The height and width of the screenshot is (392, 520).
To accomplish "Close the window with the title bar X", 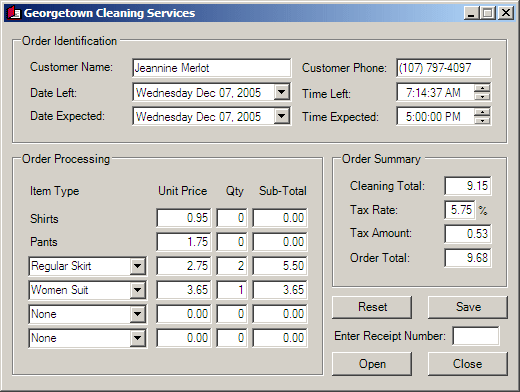I will [x=506, y=13].
